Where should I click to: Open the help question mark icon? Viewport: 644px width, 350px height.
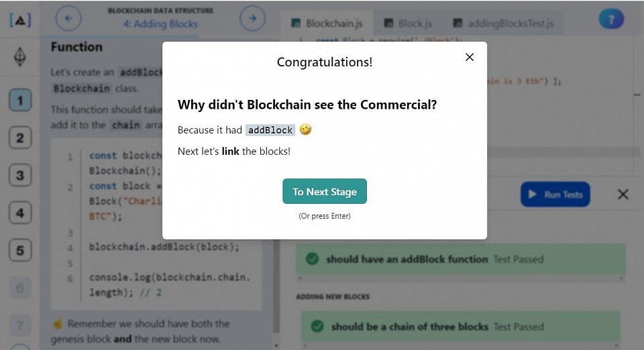pyautogui.click(x=611, y=19)
